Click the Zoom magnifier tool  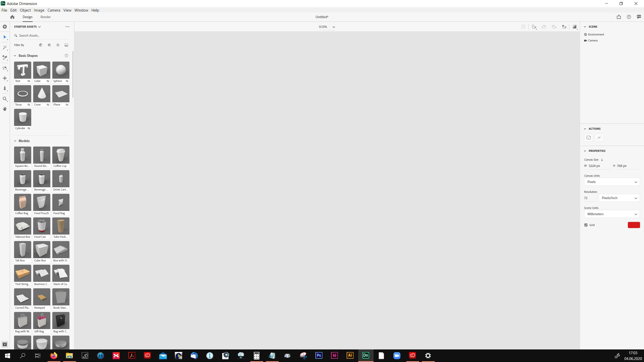click(x=5, y=99)
